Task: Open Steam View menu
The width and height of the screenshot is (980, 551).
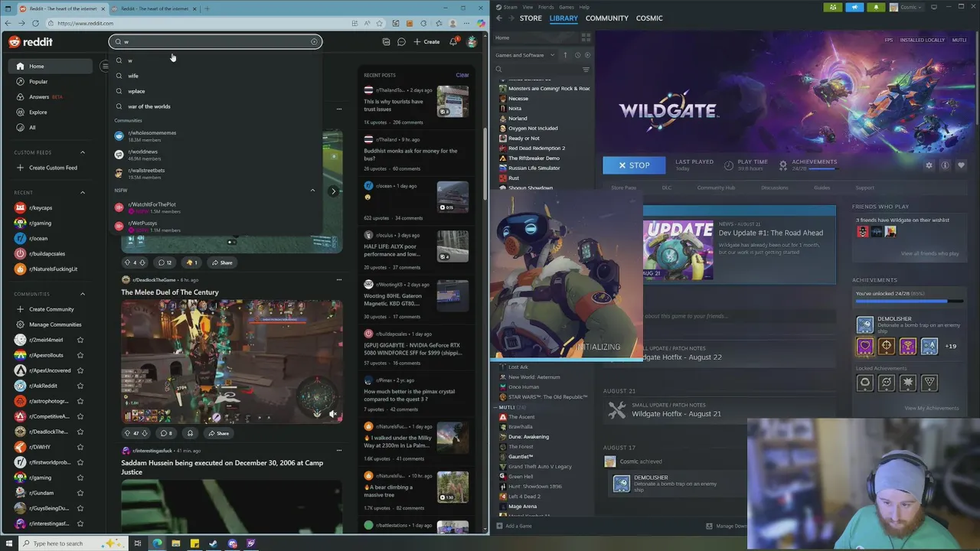Action: tap(528, 7)
